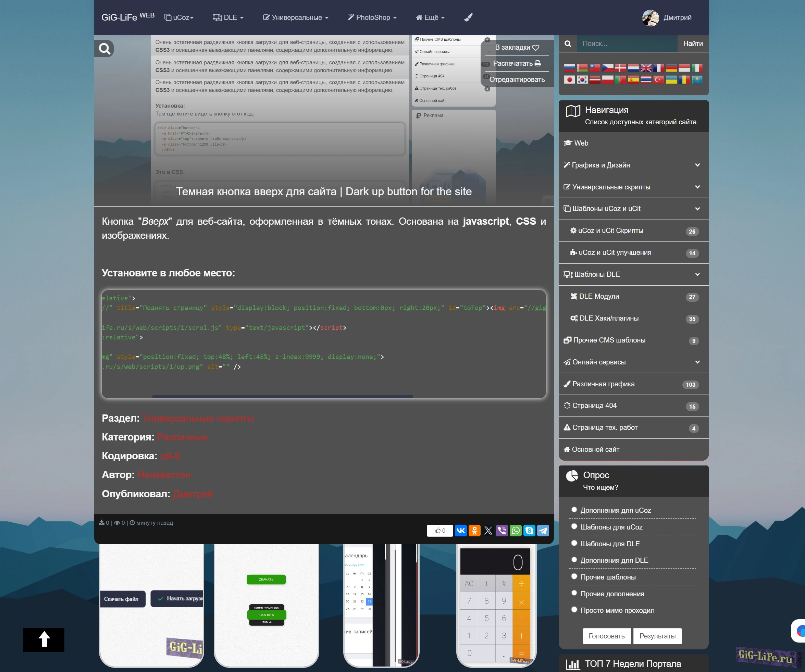The height and width of the screenshot is (672, 805).
Task: Click the magnifier icon over the preview image
Action: (104, 49)
